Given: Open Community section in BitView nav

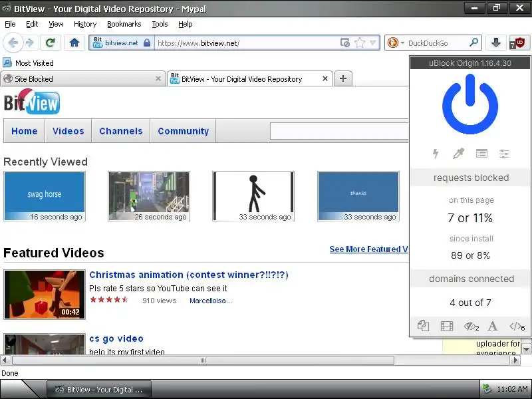Looking at the screenshot, I should [x=184, y=131].
